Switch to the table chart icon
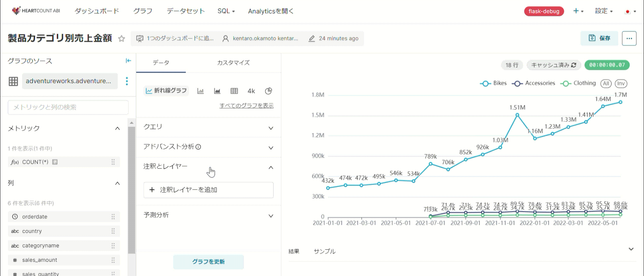Viewport: 644px width, 276px height. pyautogui.click(x=234, y=91)
